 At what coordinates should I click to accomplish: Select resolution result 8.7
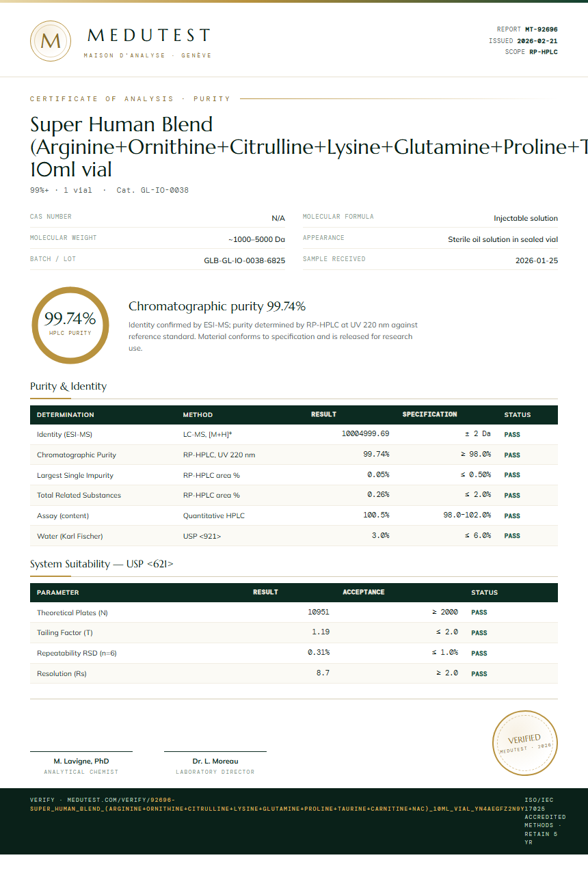tap(323, 673)
